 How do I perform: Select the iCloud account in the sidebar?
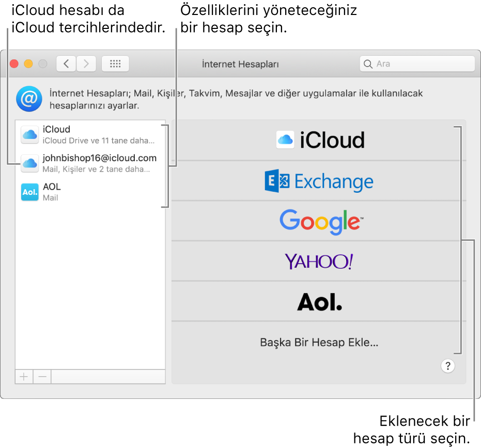[90, 135]
